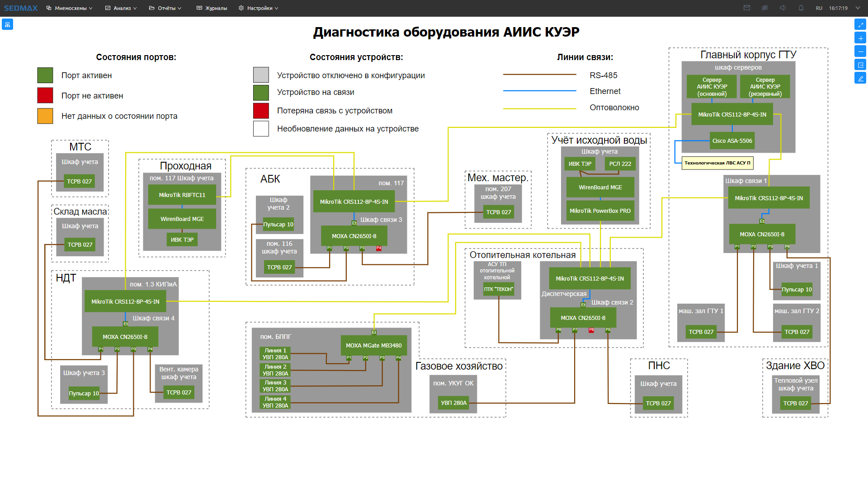
Task: Click the red 'Порт не активен' legend swatch
Action: (45, 96)
